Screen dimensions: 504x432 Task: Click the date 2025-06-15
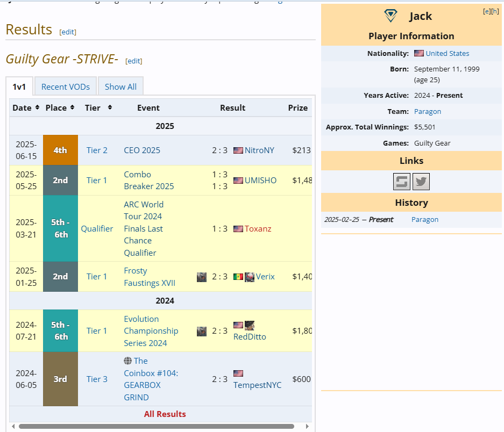(x=26, y=150)
